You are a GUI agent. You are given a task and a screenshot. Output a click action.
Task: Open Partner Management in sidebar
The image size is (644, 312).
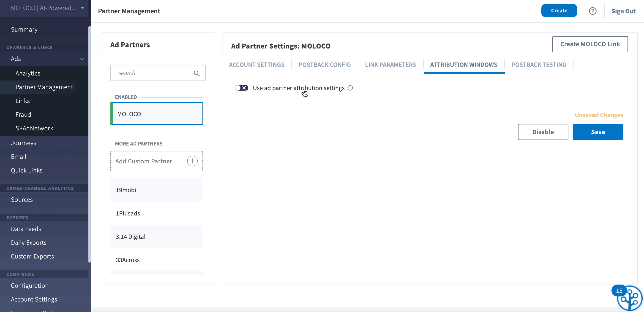(44, 87)
